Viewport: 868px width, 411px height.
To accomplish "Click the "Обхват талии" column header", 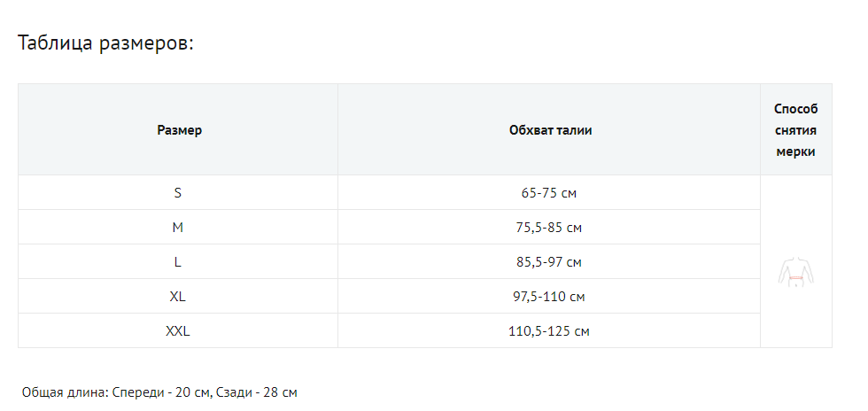I will 550,130.
